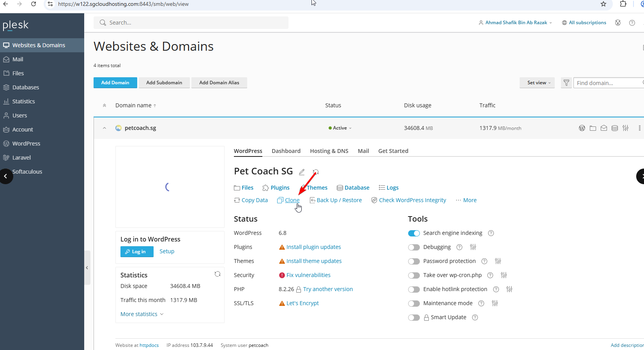
Task: Collapse the sidebar with side handle
Action: [87, 268]
